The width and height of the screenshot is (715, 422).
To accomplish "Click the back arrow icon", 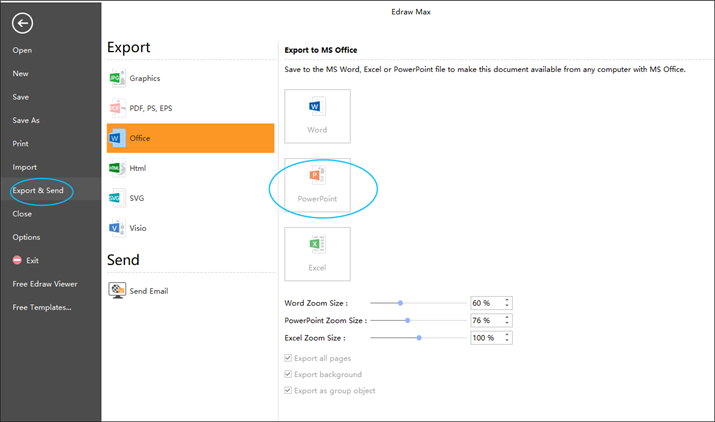I will 22,23.
